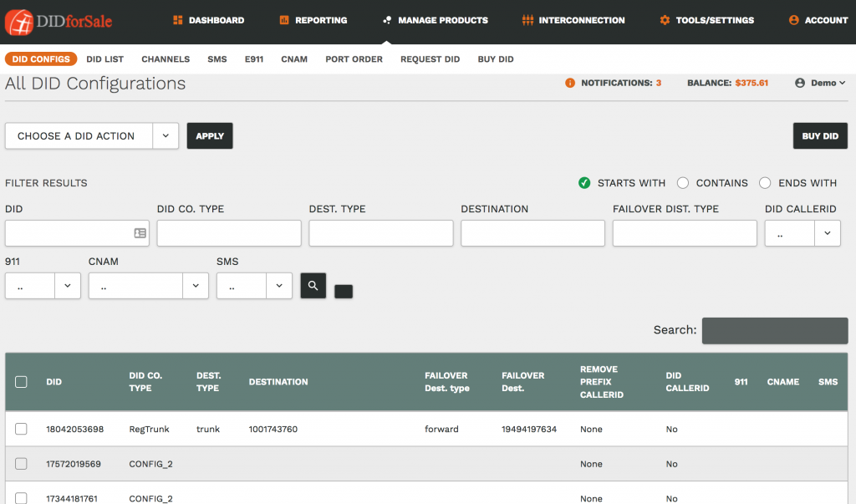Viewport: 856px width, 504px height.
Task: Open the DID CallerID filter dropdown
Action: click(x=802, y=233)
